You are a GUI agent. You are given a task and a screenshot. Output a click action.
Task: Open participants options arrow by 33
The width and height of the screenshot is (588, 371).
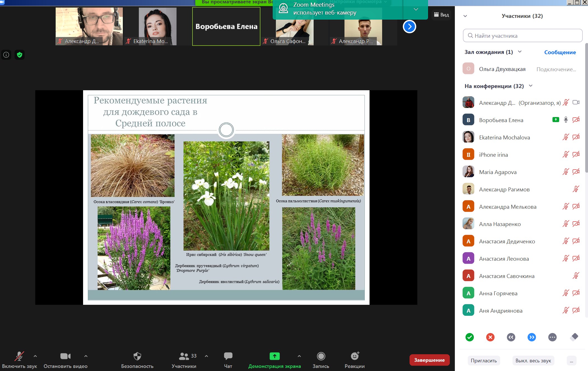(206, 356)
